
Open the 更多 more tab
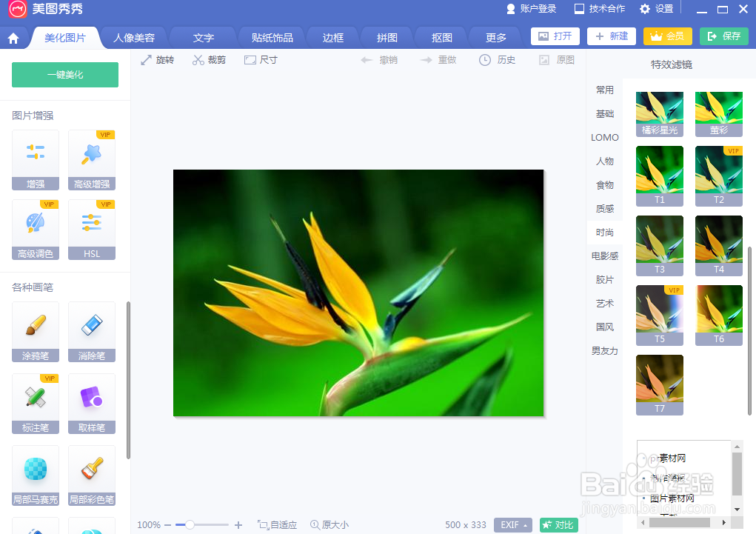click(496, 38)
